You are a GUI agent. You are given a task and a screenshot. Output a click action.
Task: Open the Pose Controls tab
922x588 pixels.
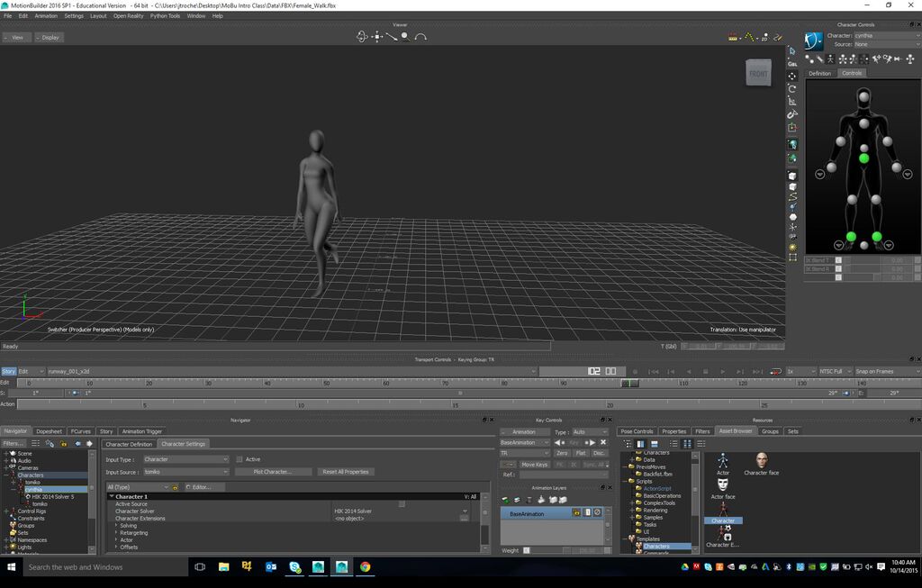(x=637, y=431)
